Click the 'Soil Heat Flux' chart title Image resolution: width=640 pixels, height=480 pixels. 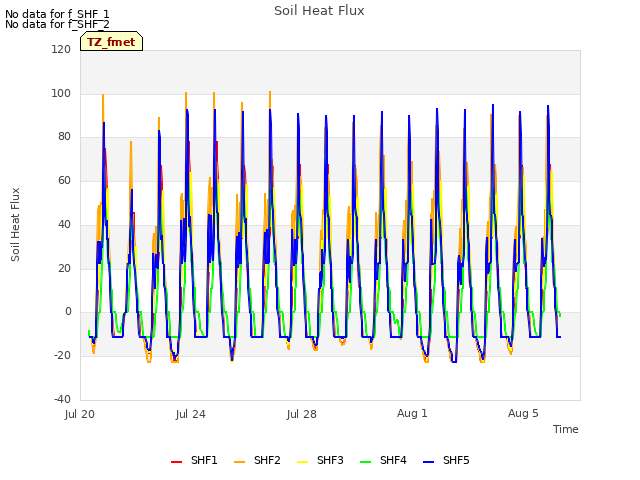(319, 11)
